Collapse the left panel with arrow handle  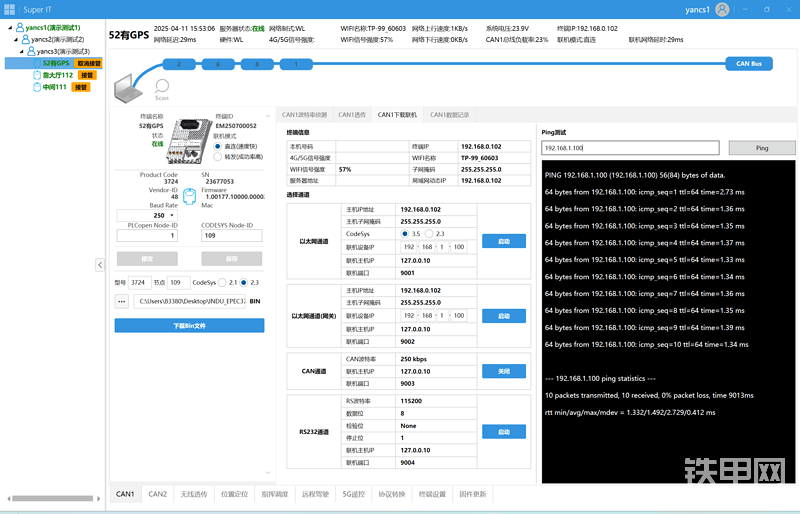click(x=99, y=264)
